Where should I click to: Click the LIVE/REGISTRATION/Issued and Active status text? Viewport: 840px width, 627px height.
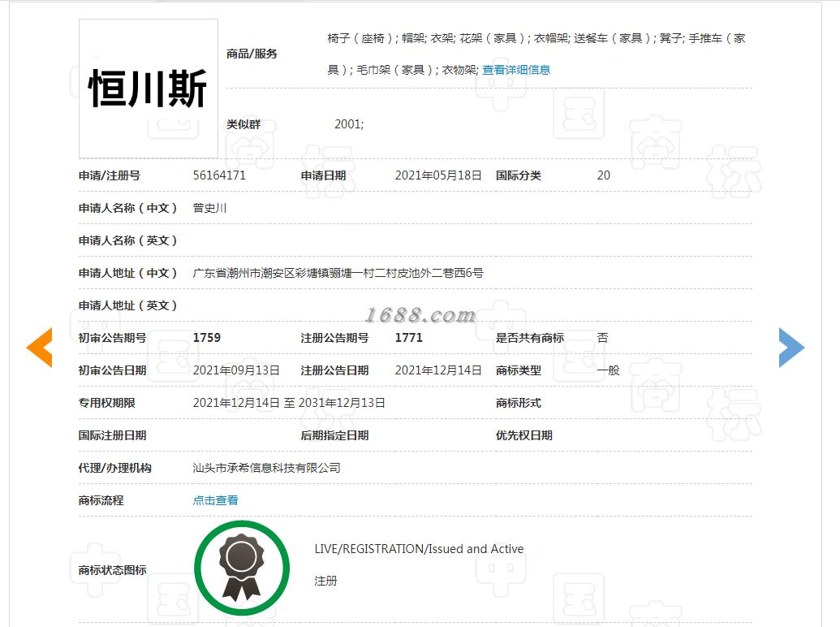point(419,549)
